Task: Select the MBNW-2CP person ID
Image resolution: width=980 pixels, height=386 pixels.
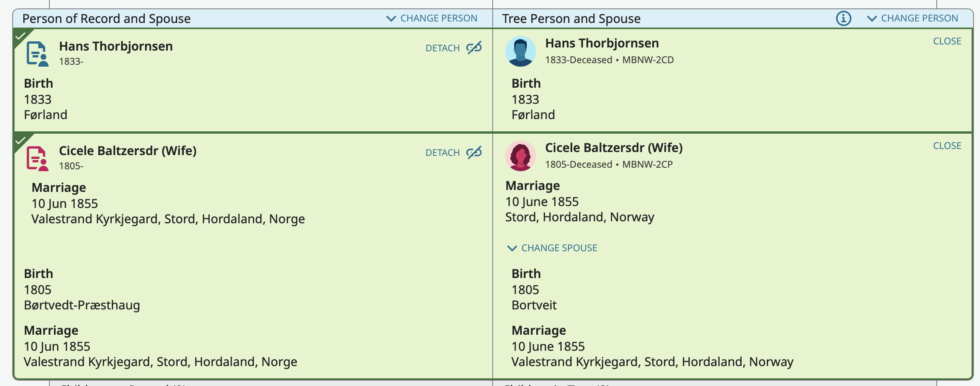Action: pyautogui.click(x=647, y=165)
